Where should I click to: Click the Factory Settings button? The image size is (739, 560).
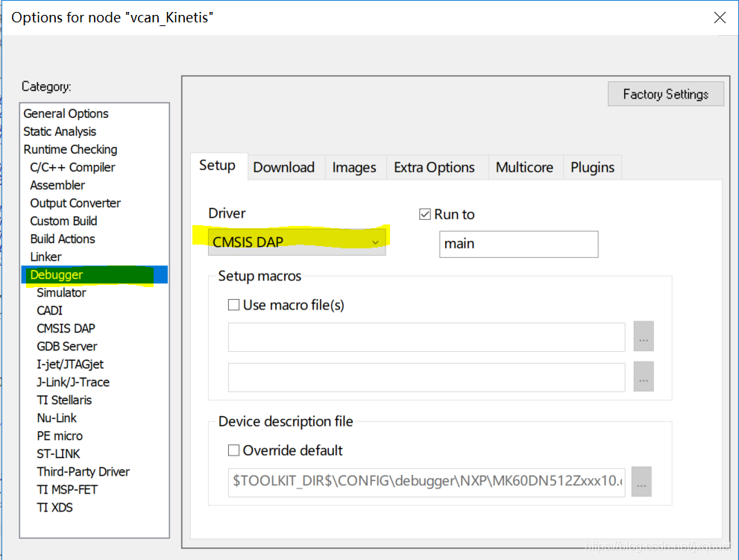point(665,94)
